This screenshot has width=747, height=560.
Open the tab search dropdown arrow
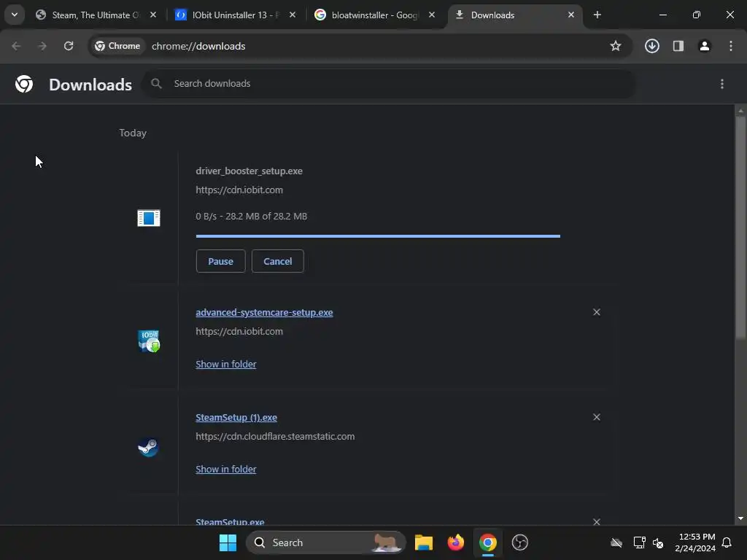pyautogui.click(x=15, y=15)
